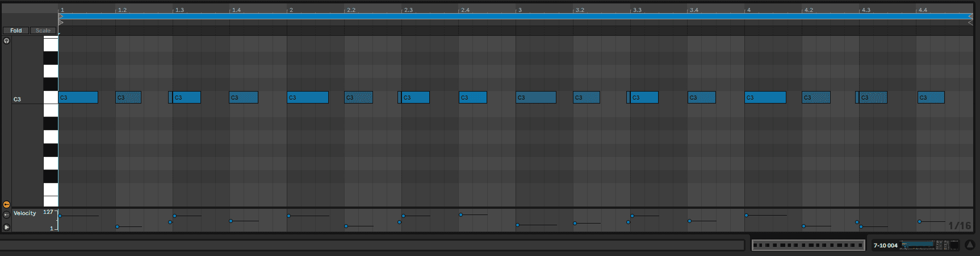The image size is (980, 256).
Task: Toggle detail view triangle at bottom right
Action: [970, 245]
